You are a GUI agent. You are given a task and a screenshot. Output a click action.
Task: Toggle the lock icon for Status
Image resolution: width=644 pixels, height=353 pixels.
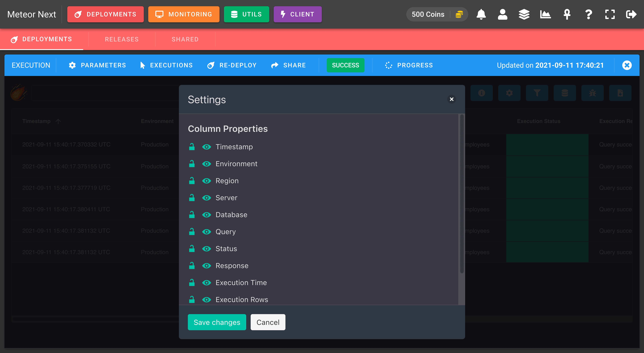[x=192, y=249]
